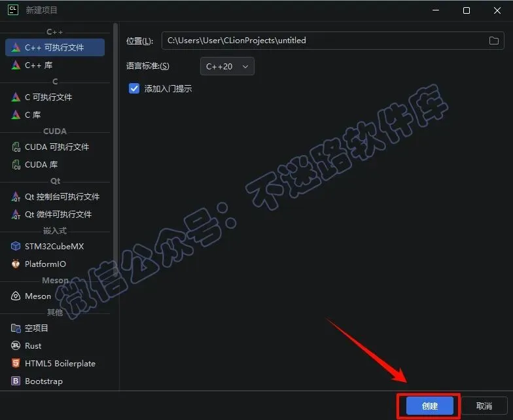Click the 语言标准(S) label
This screenshot has height=420, width=513.
coord(148,66)
